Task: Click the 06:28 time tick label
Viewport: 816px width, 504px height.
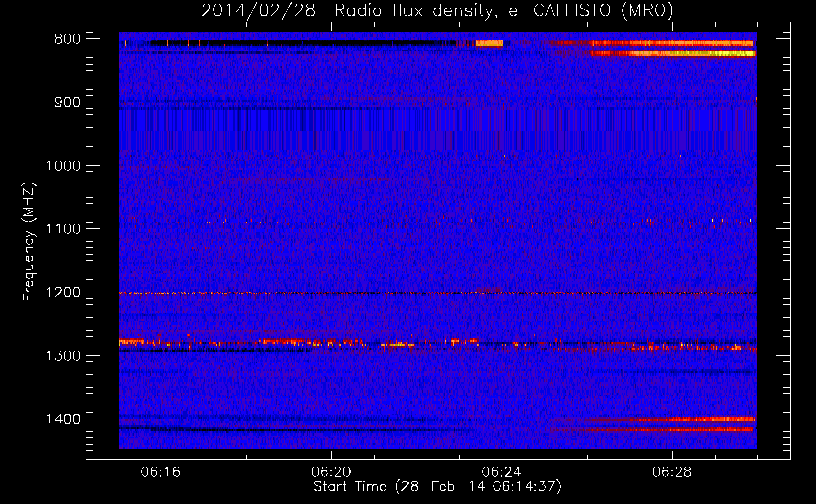Action: [672, 472]
